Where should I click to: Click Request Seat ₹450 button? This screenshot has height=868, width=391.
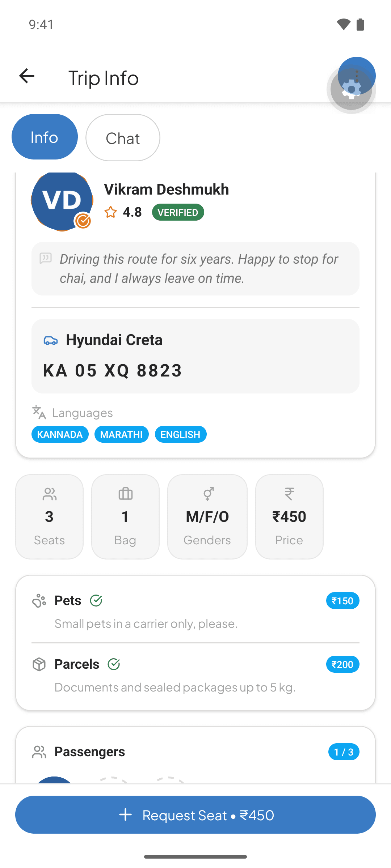195,815
